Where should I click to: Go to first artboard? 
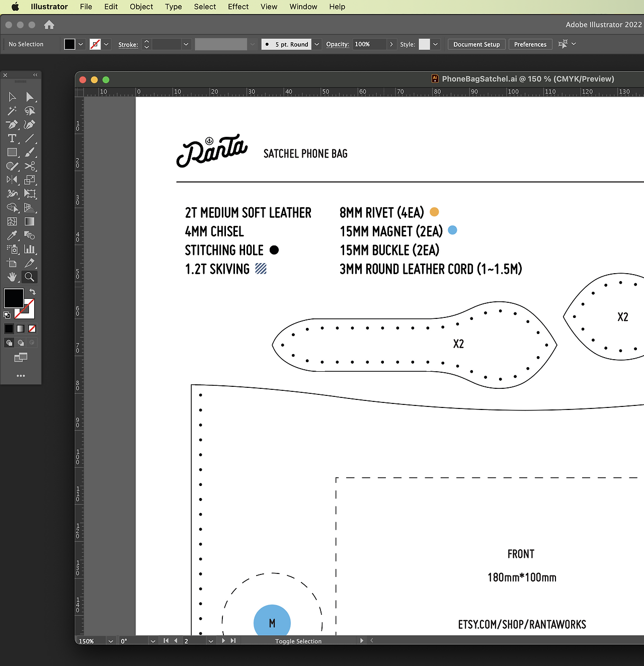coord(166,641)
